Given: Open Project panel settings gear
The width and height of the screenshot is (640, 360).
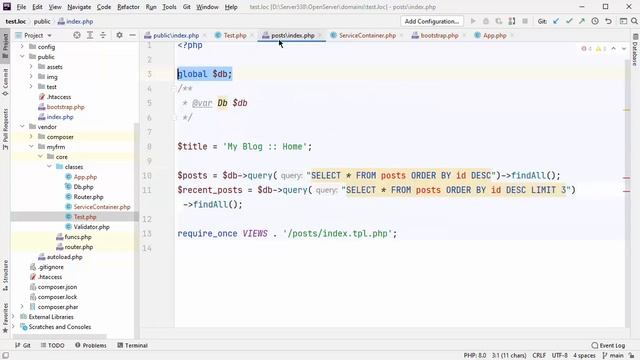Looking at the screenshot, I should point(119,36).
